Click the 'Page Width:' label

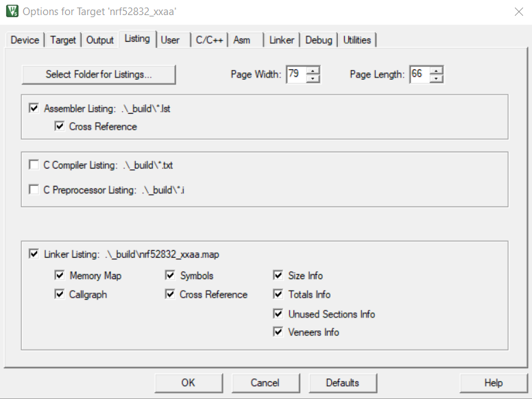(x=256, y=74)
